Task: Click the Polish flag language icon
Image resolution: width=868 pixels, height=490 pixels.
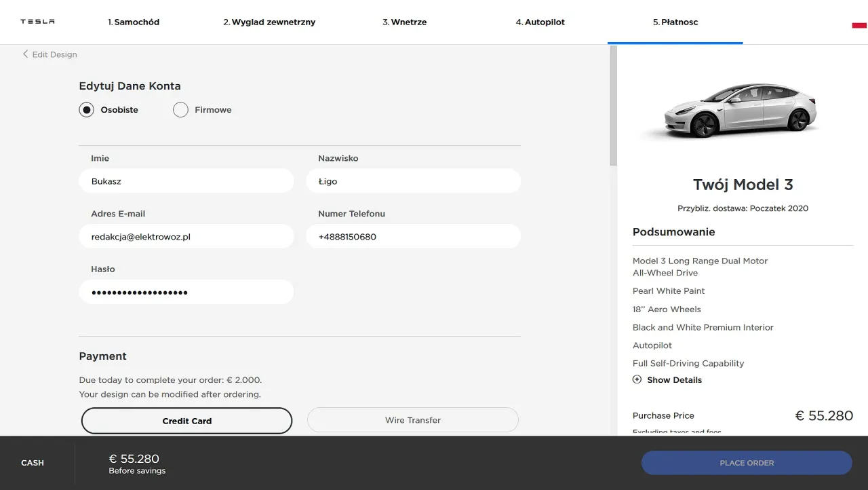Action: [859, 25]
